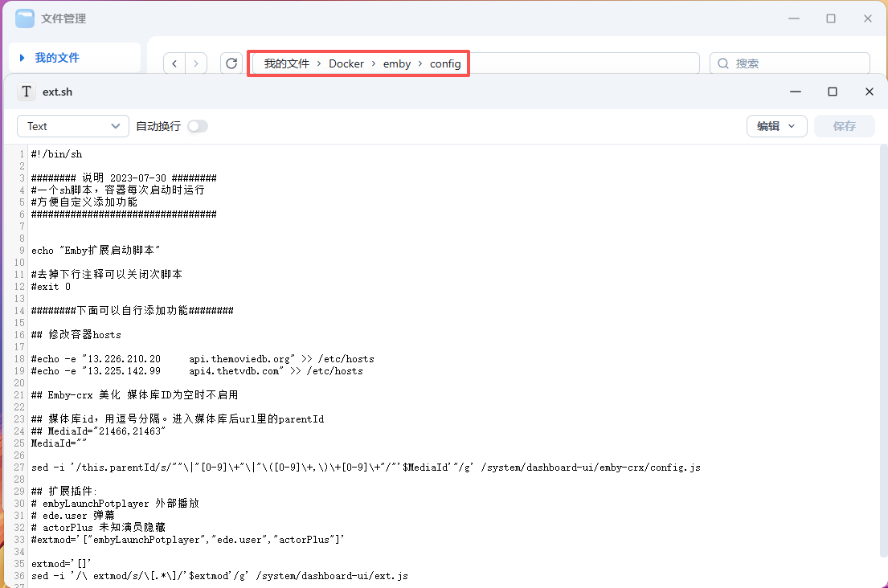Jump to the emby breadcrumb folder

pyautogui.click(x=397, y=63)
